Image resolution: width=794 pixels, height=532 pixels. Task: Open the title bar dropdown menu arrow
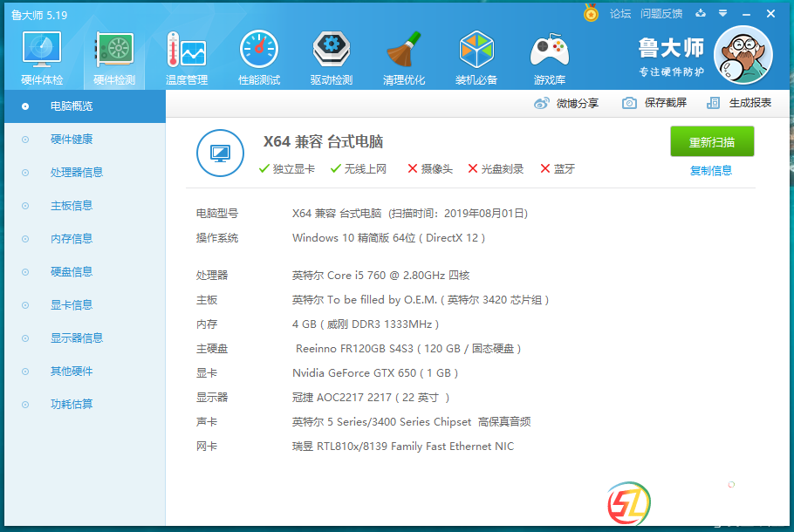722,14
